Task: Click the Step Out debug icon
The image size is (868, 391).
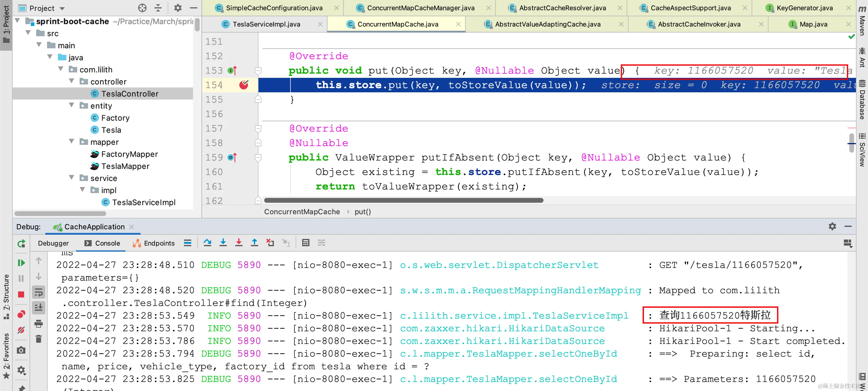Action: (255, 243)
